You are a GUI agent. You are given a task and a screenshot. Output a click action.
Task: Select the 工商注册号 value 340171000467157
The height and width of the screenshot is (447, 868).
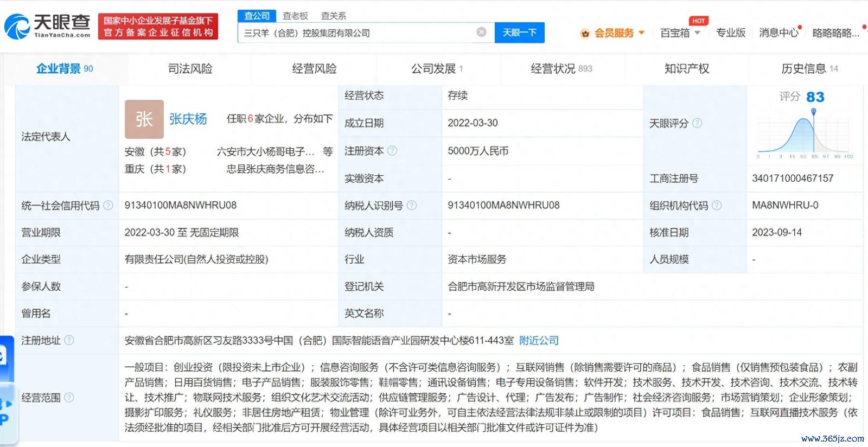point(793,178)
